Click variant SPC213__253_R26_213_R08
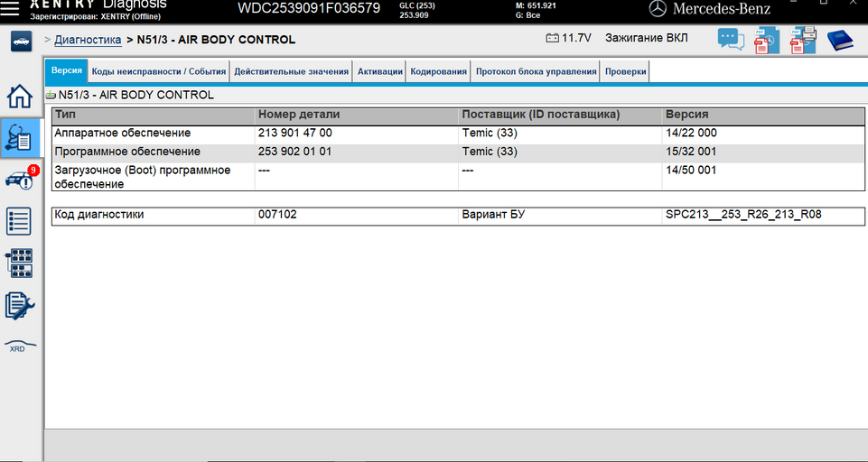This screenshot has width=868, height=462. 743,215
